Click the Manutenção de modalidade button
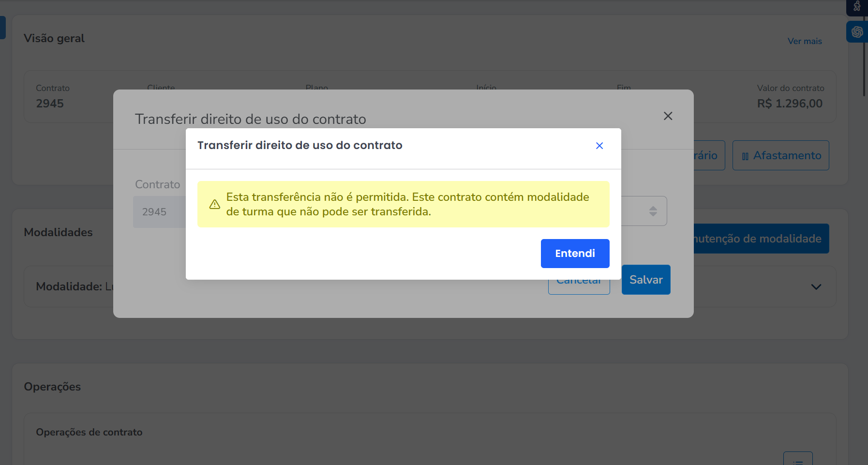The height and width of the screenshot is (465, 868). coord(761,239)
